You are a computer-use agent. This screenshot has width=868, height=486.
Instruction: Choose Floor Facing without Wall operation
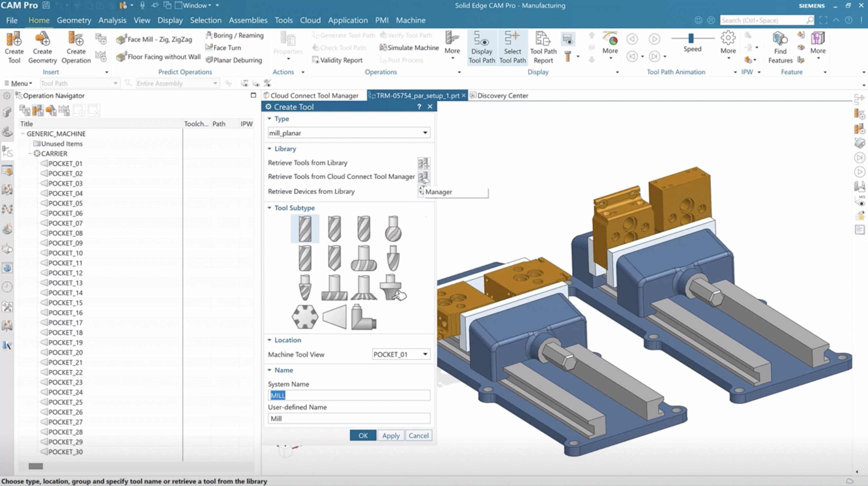pyautogui.click(x=158, y=57)
